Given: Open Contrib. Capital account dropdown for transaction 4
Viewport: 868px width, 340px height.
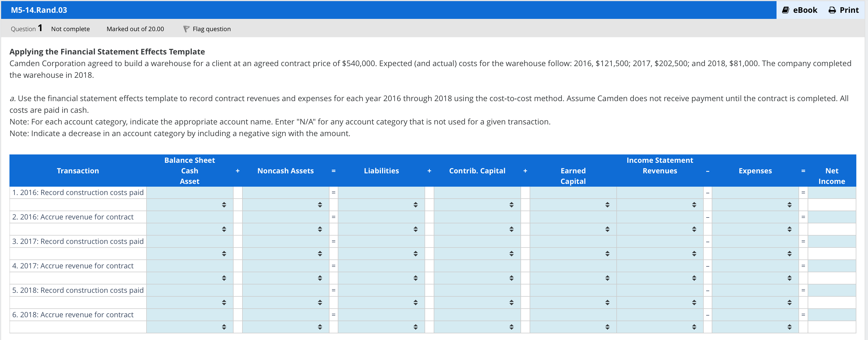Looking at the screenshot, I should tap(477, 278).
